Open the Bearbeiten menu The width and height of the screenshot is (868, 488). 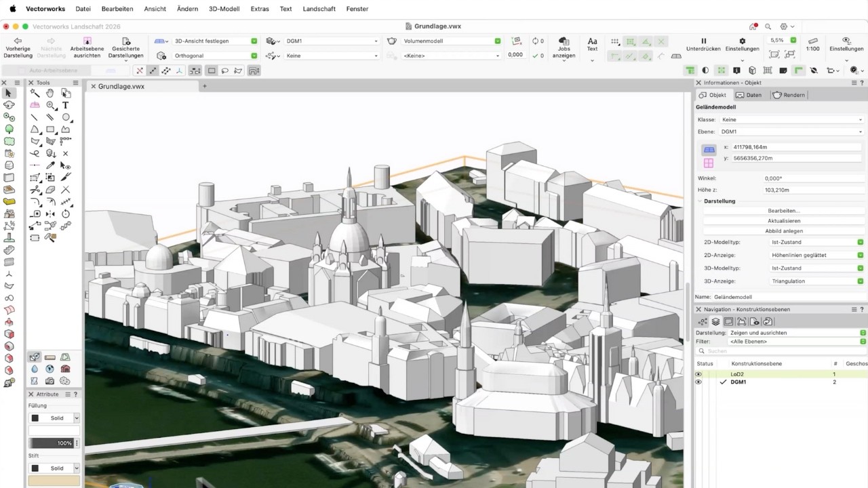pyautogui.click(x=117, y=9)
